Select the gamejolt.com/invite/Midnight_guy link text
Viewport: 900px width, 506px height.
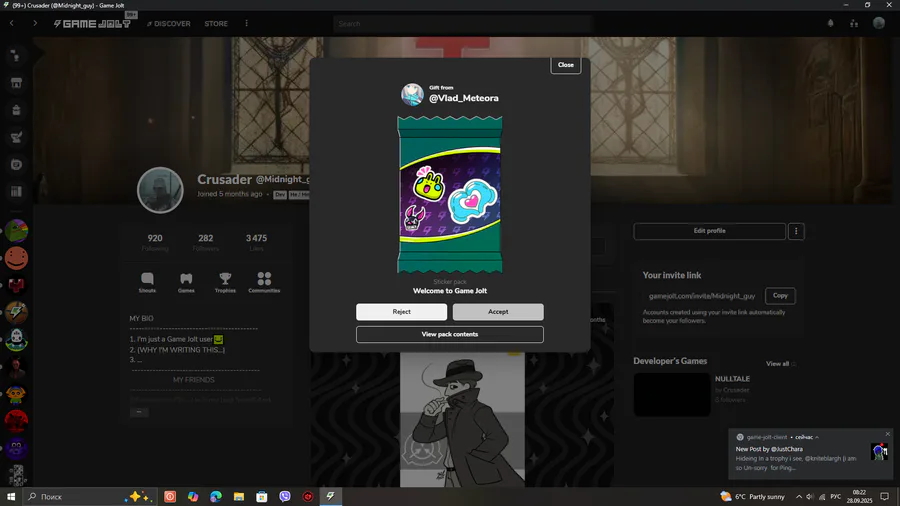pyautogui.click(x=701, y=296)
